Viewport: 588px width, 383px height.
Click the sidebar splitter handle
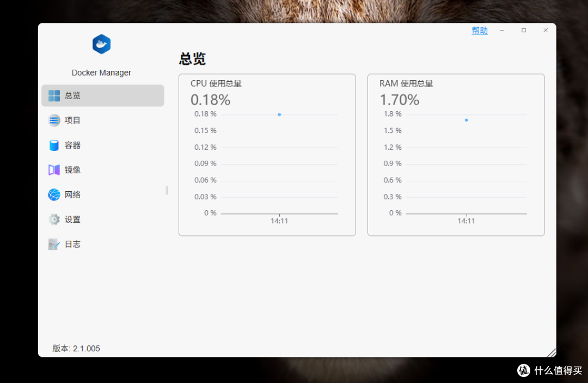tap(167, 191)
